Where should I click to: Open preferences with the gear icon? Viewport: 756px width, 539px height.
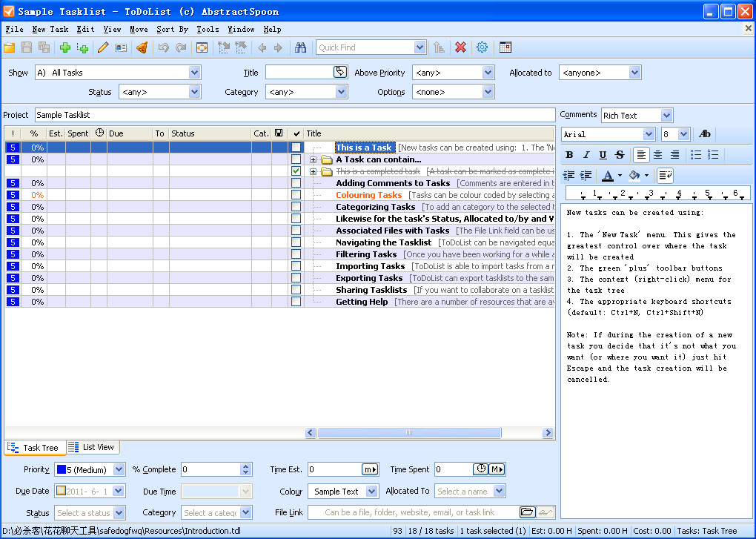pos(483,47)
